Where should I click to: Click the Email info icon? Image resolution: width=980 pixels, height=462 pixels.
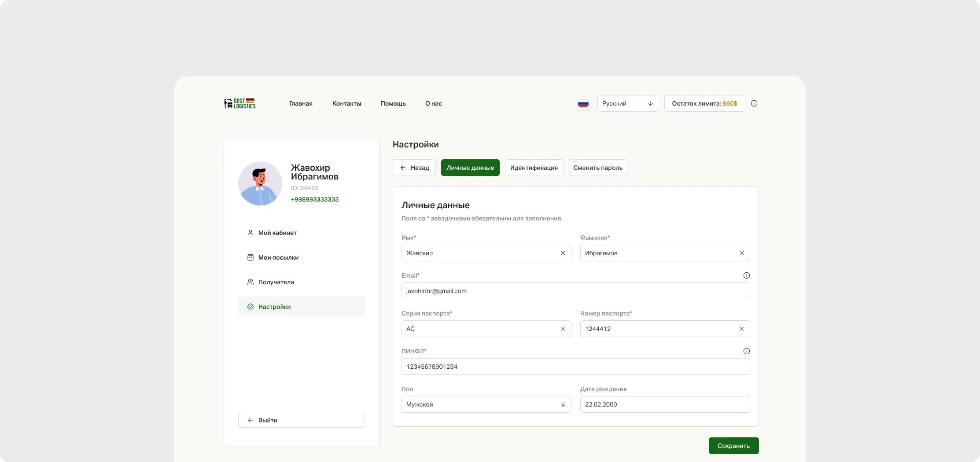point(747,275)
